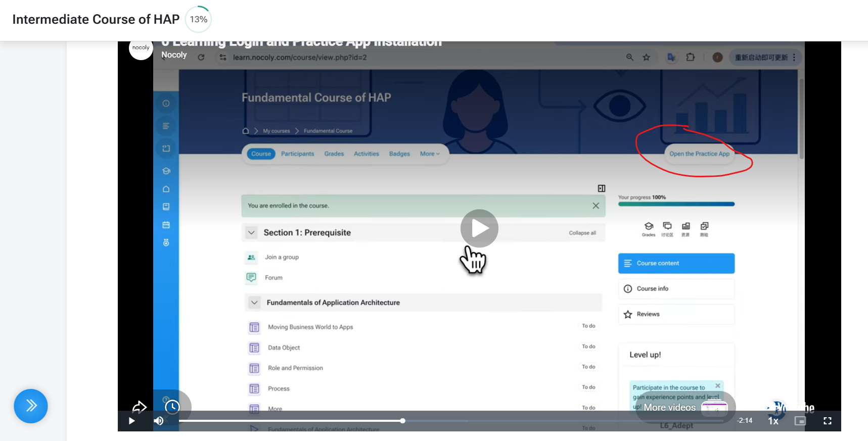Open the video on YouTube via logo

[790, 408]
